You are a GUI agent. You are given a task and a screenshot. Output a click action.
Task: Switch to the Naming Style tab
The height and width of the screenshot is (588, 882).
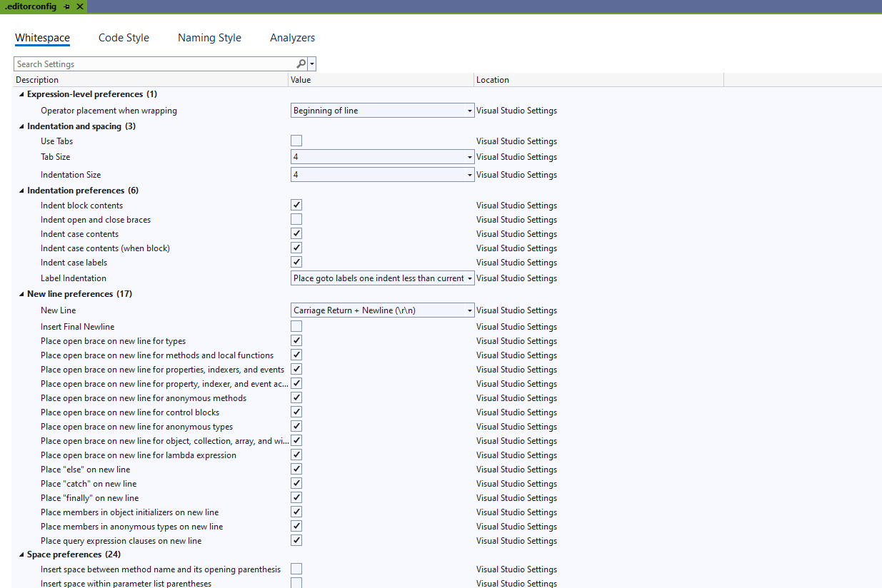[209, 38]
